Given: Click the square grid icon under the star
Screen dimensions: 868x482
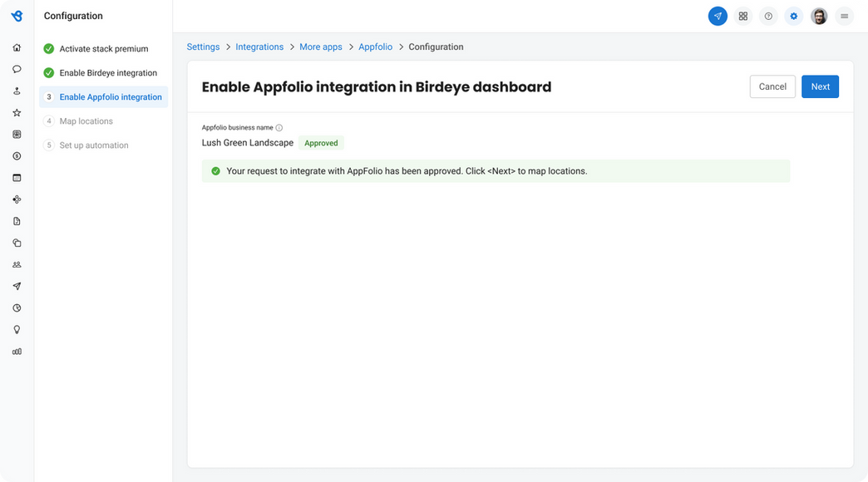Looking at the screenshot, I should (17, 135).
